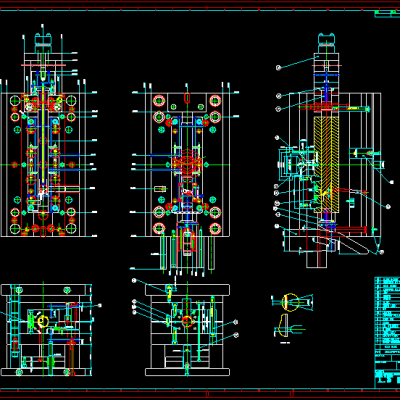
Task: Click the red circle in bottom-center elevation view
Action: click(187, 321)
